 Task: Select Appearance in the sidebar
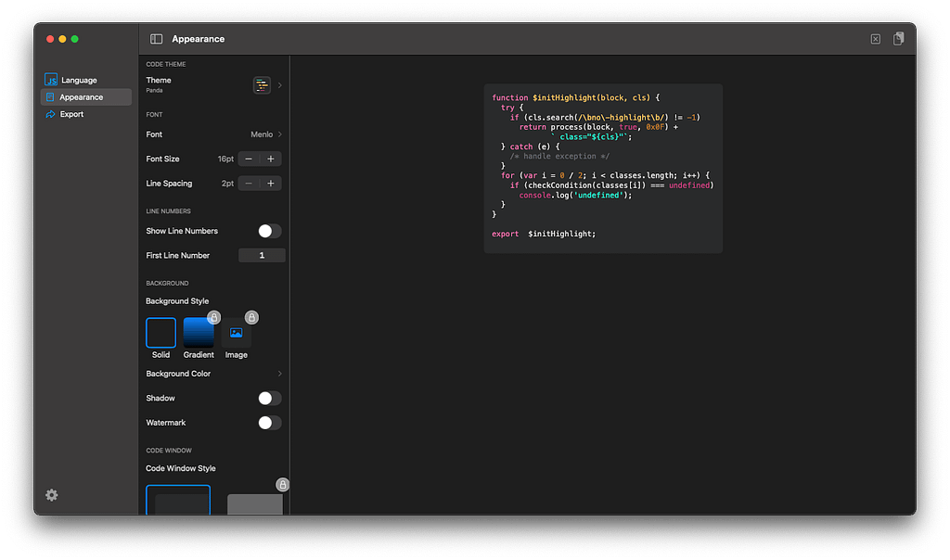(x=86, y=96)
